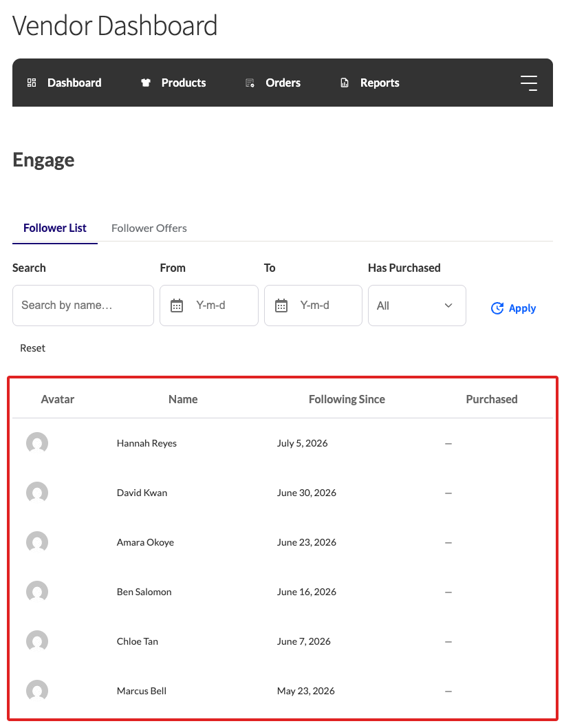Viewport: 564px width, 728px height.
Task: Click the Name column header
Action: tap(183, 399)
